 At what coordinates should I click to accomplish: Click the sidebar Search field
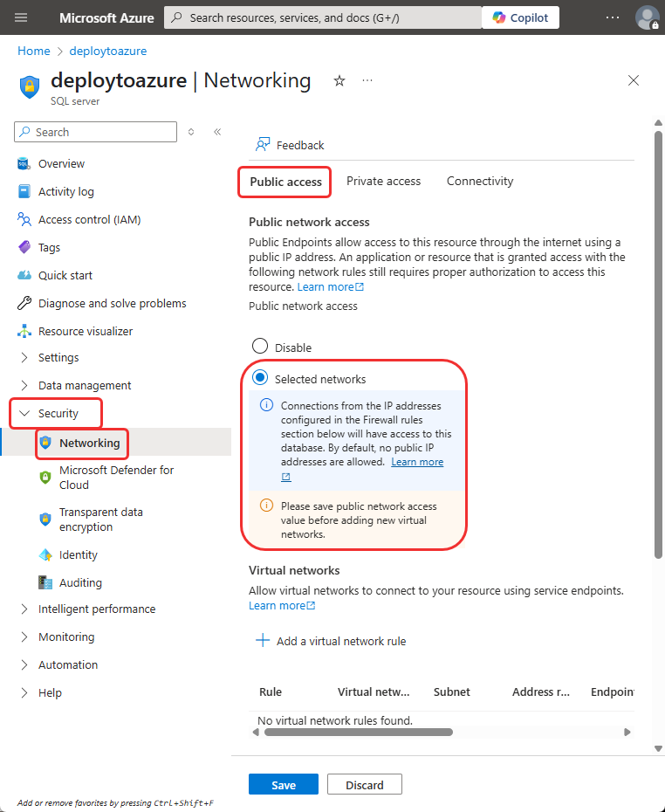[96, 132]
